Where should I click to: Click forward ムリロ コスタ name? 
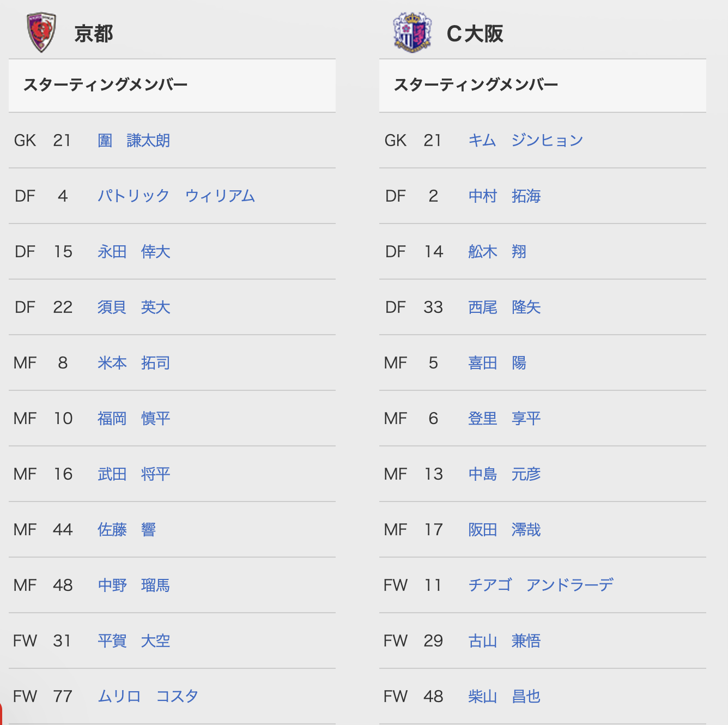pos(148,697)
